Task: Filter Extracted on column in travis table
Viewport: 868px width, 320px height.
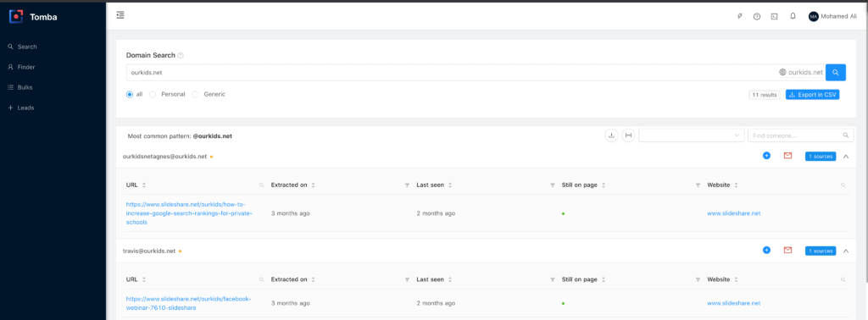Action: (x=407, y=279)
